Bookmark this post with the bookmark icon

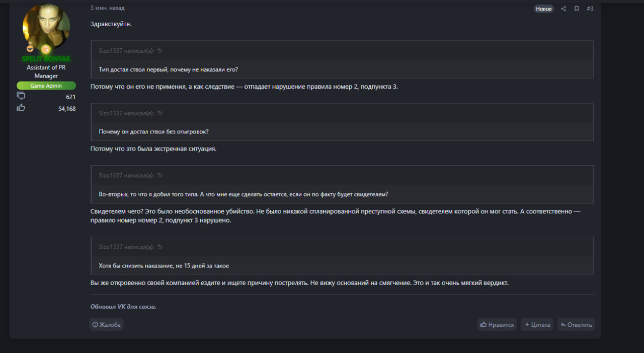577,9
